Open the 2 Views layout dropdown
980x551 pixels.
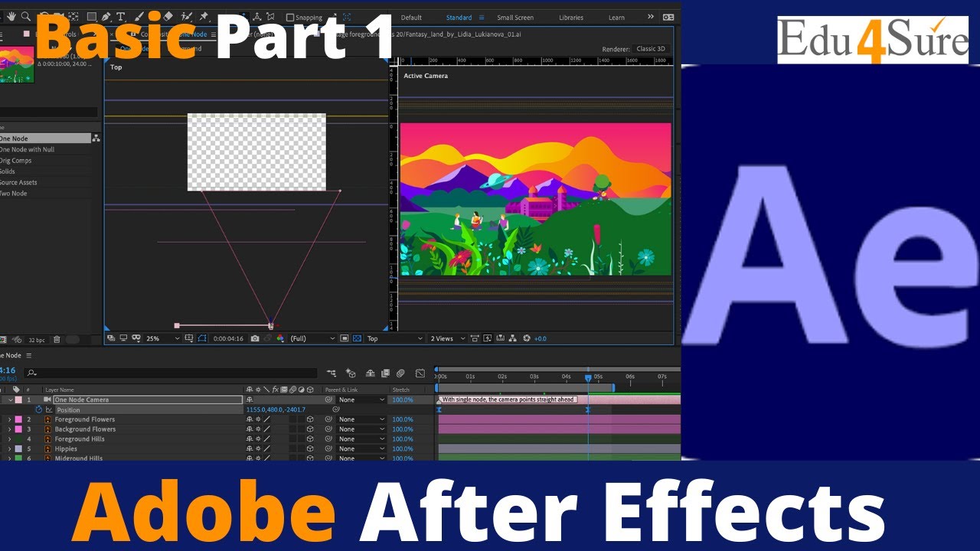coord(448,338)
